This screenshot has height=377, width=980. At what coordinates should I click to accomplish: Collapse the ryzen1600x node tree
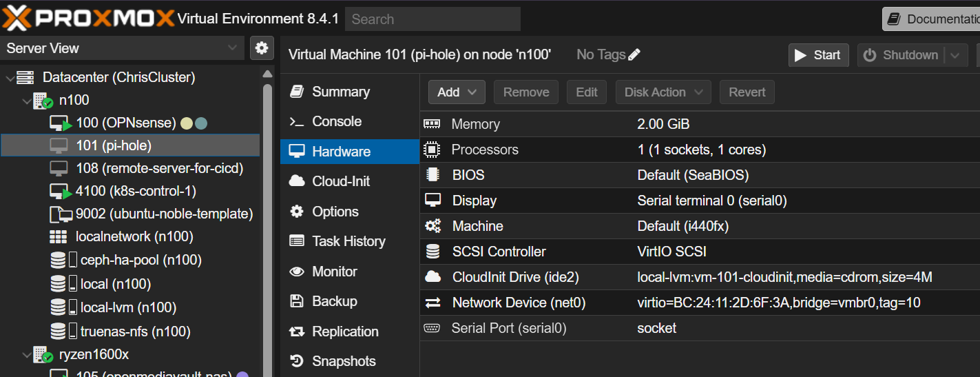coord(26,356)
